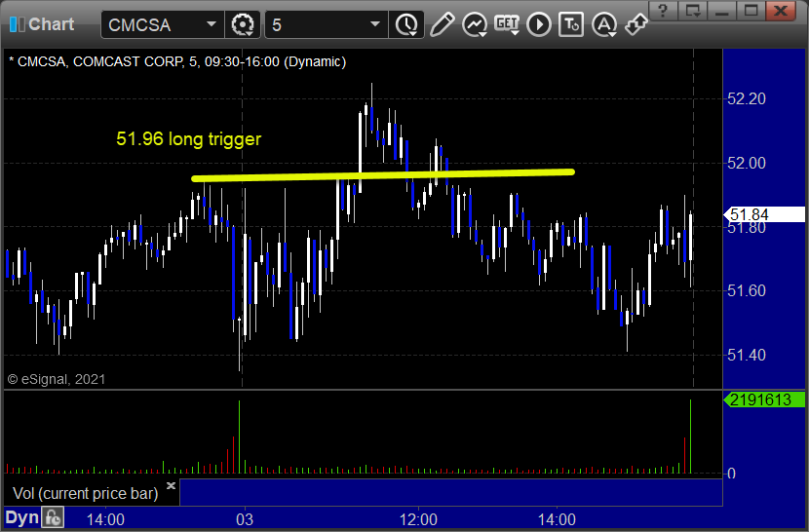Click the second 14:00 label after 12:00
Screen dimensions: 809x532
tap(557, 519)
